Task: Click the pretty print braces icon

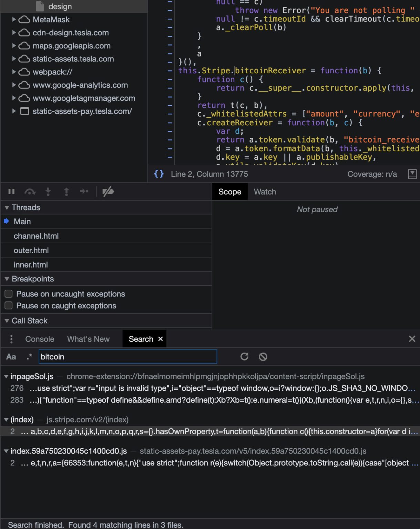Action: coord(159,174)
